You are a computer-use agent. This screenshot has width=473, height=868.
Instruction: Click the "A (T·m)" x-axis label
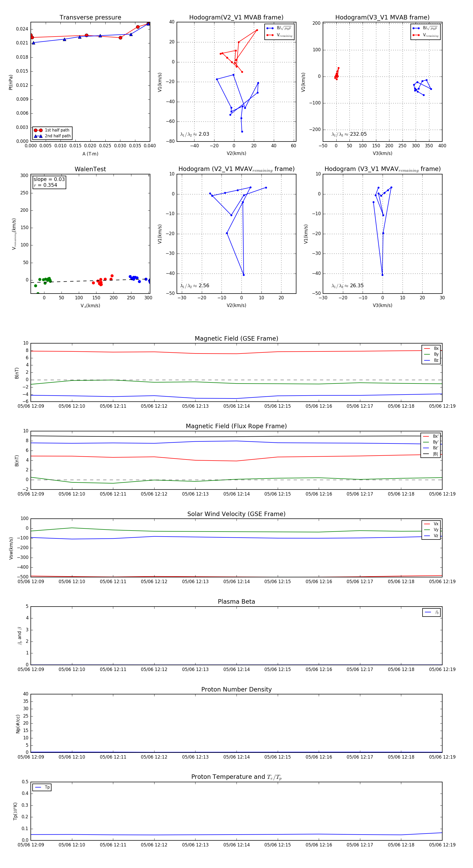(90, 154)
